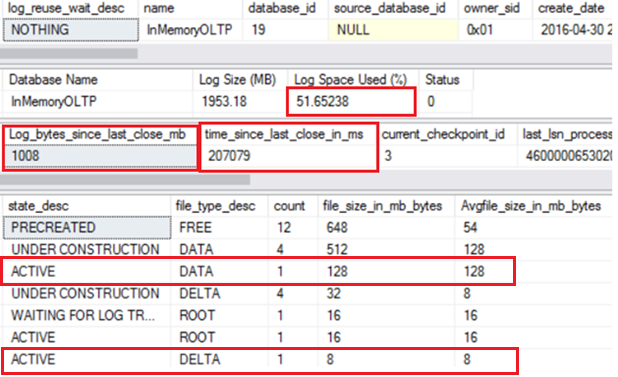
Task: Select the file_size_in_mb_bytes column header
Action: tap(382, 206)
